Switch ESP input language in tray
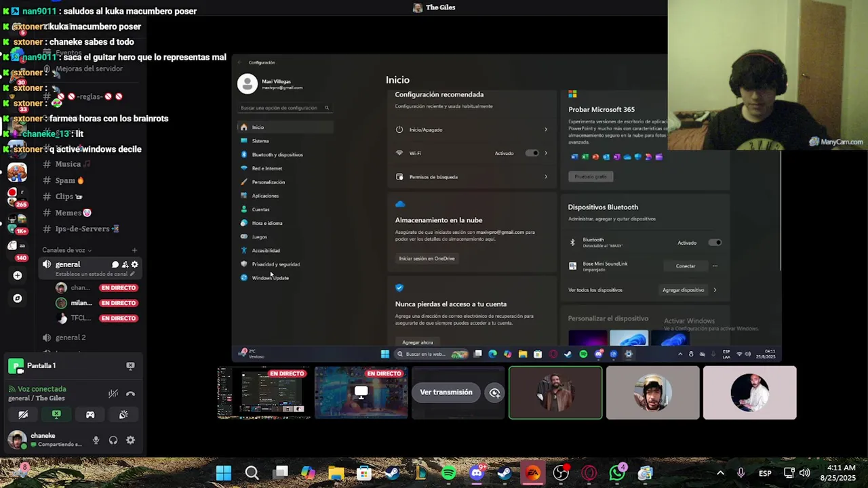The width and height of the screenshot is (868, 488). (x=765, y=473)
